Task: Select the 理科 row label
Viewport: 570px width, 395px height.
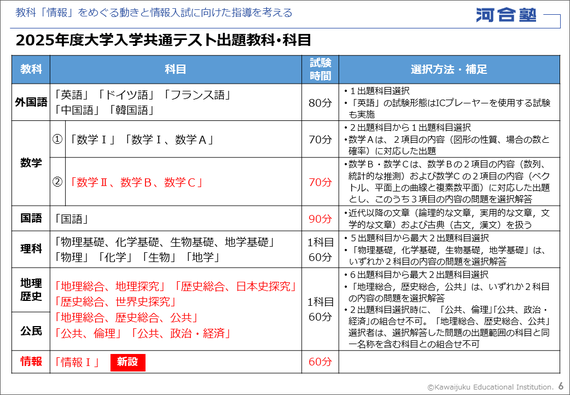Action: click(31, 249)
